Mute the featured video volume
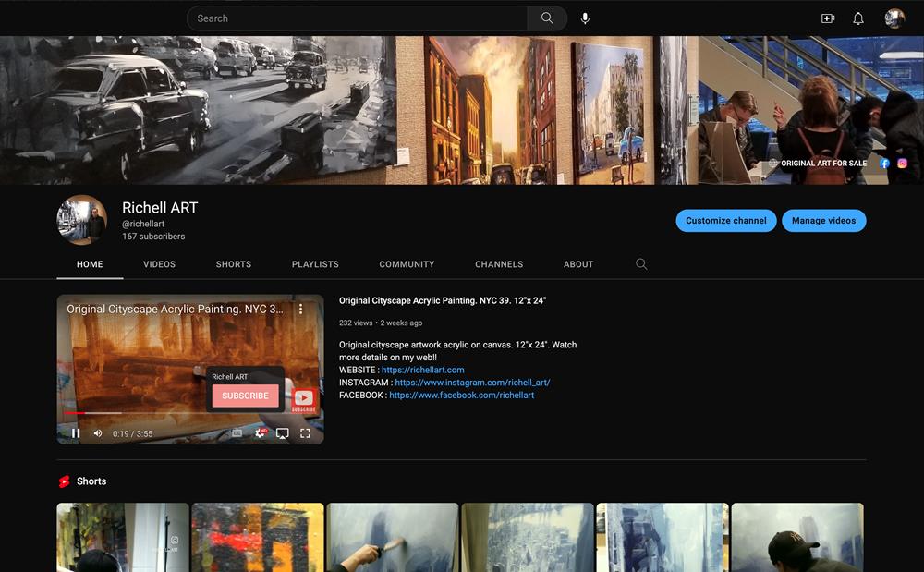Image resolution: width=924 pixels, height=572 pixels. pos(98,433)
